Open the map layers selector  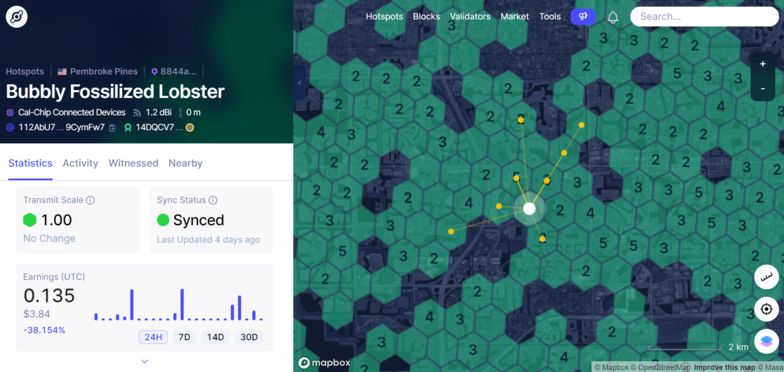click(766, 341)
